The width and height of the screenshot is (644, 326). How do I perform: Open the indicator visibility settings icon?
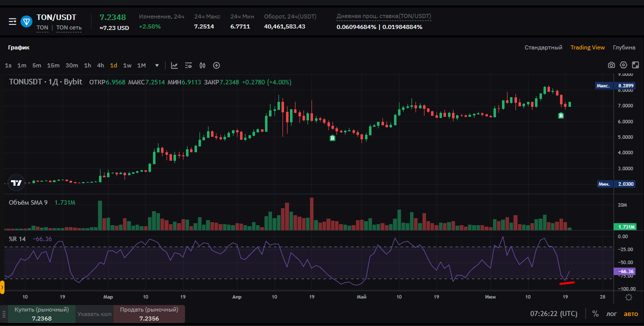(x=188, y=65)
